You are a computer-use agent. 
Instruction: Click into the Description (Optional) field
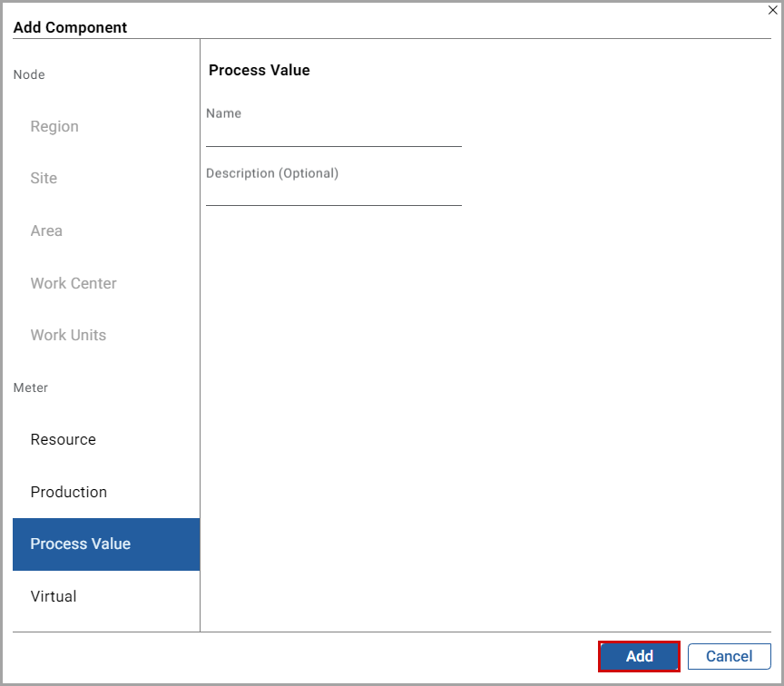[x=333, y=195]
